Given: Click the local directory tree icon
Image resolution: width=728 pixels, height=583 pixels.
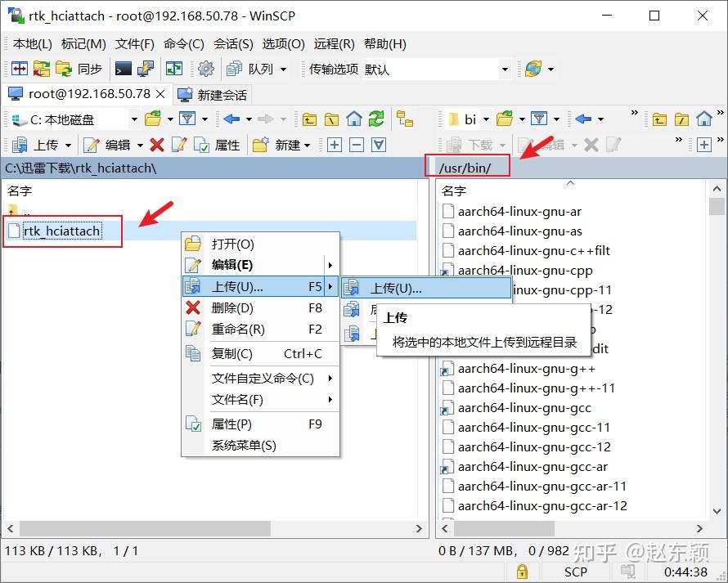Looking at the screenshot, I should point(404,119).
